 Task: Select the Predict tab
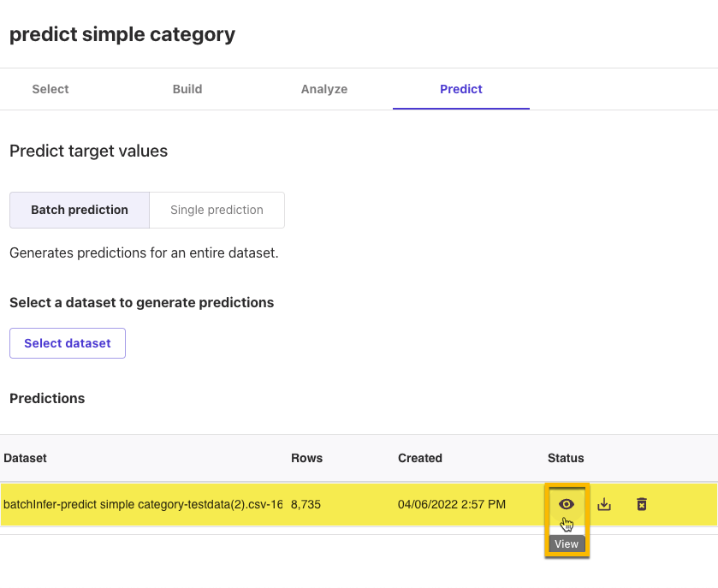point(461,89)
